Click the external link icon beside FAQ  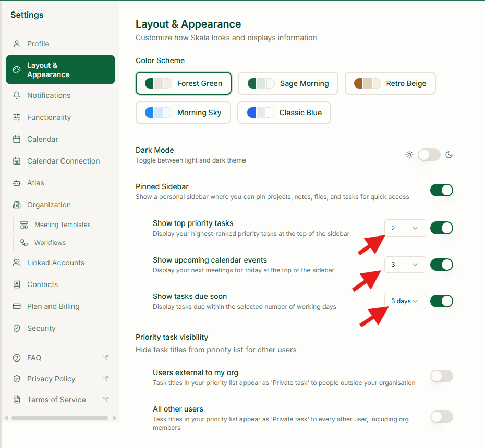click(105, 358)
